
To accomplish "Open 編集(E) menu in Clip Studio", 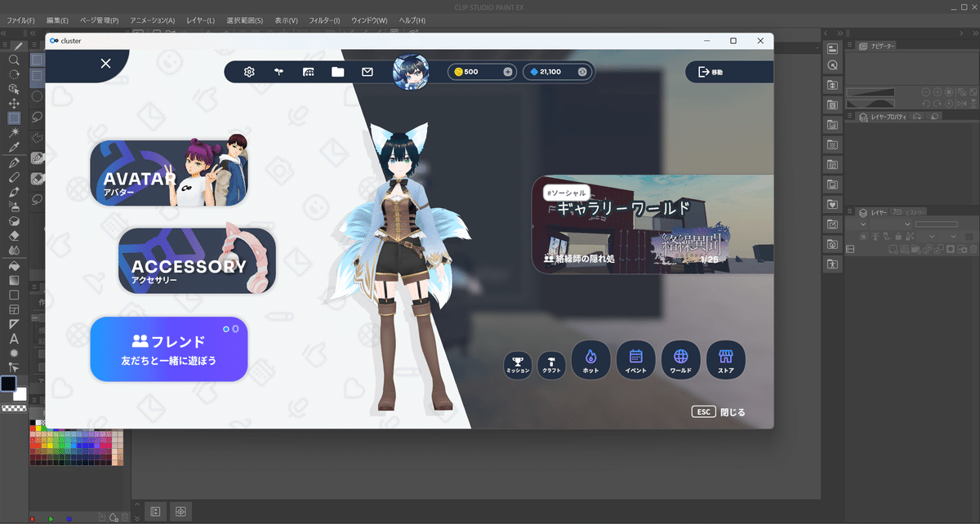I will [57, 20].
